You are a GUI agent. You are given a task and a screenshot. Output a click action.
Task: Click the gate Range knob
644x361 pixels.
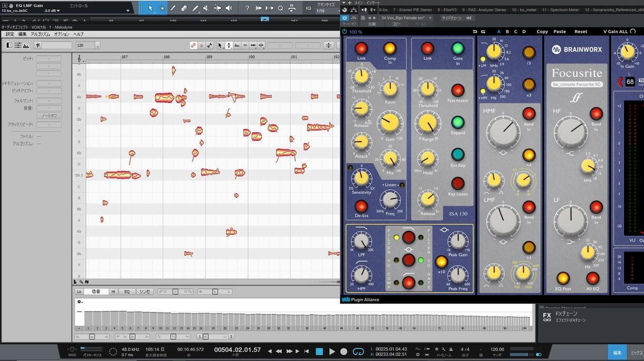(428, 124)
